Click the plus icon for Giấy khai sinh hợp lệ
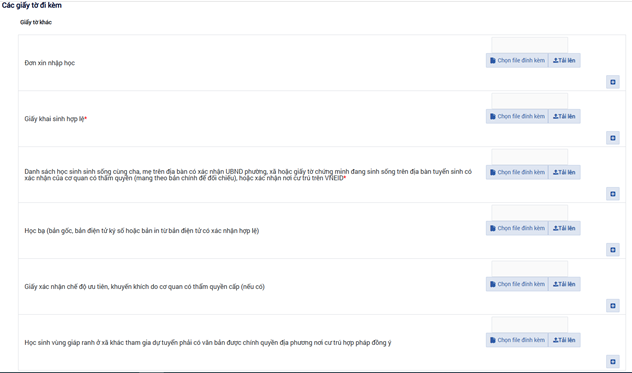632x373 pixels. point(613,138)
